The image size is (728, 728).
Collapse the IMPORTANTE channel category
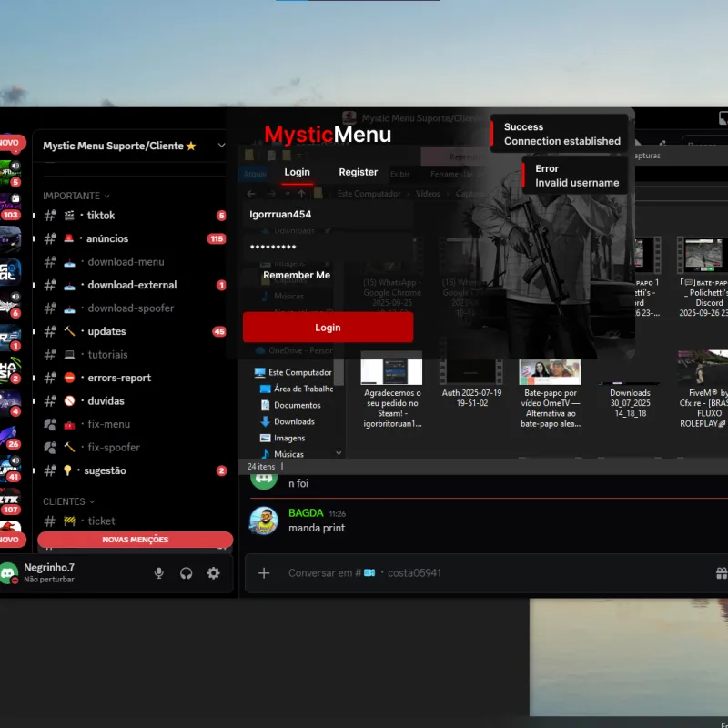coord(76,196)
